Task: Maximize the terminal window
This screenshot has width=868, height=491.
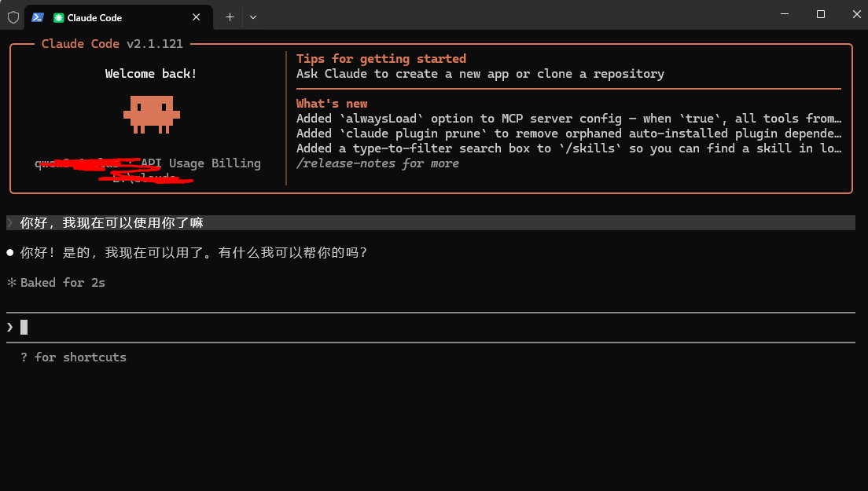Action: [821, 14]
